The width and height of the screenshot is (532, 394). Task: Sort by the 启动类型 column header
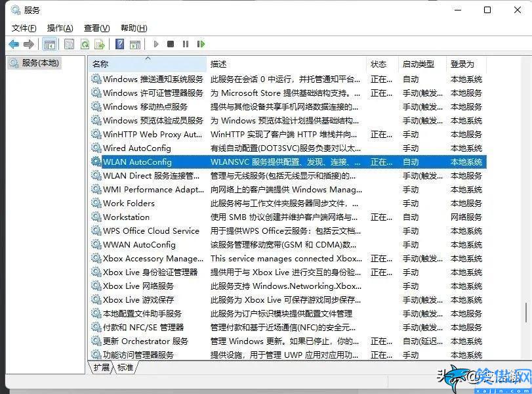click(x=422, y=64)
